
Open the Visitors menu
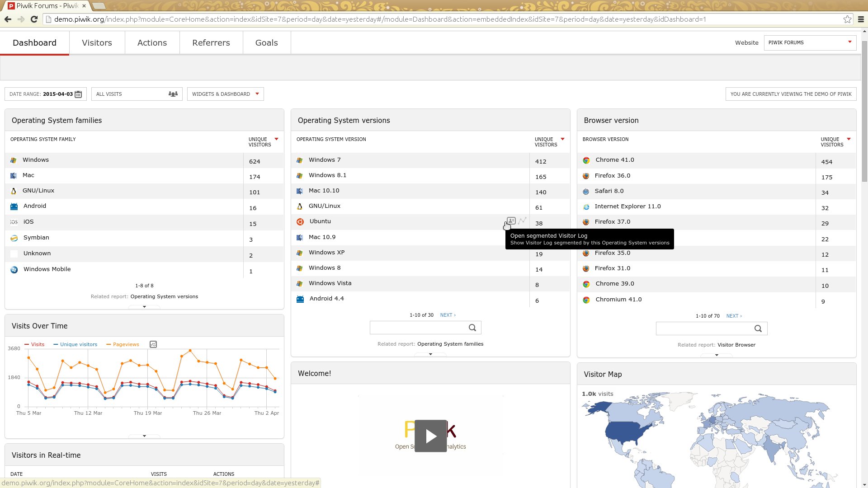point(97,43)
